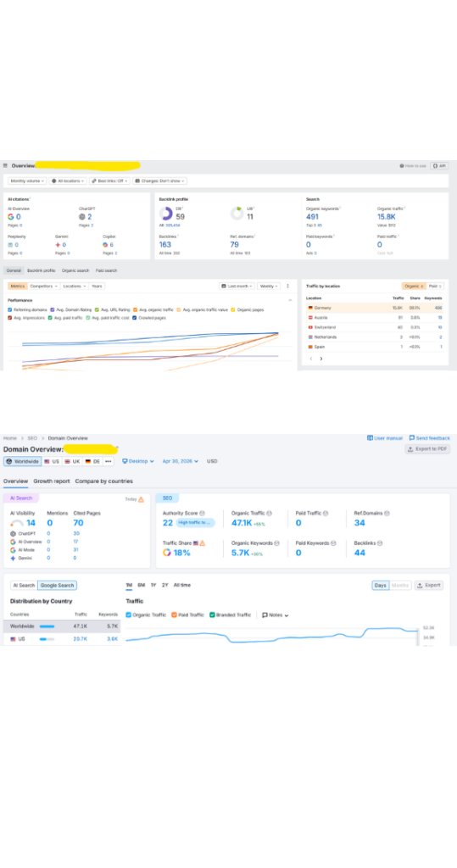Viewport: 457px width, 868px height.
Task: Toggle the Organic pages checkbox
Action: 233,310
